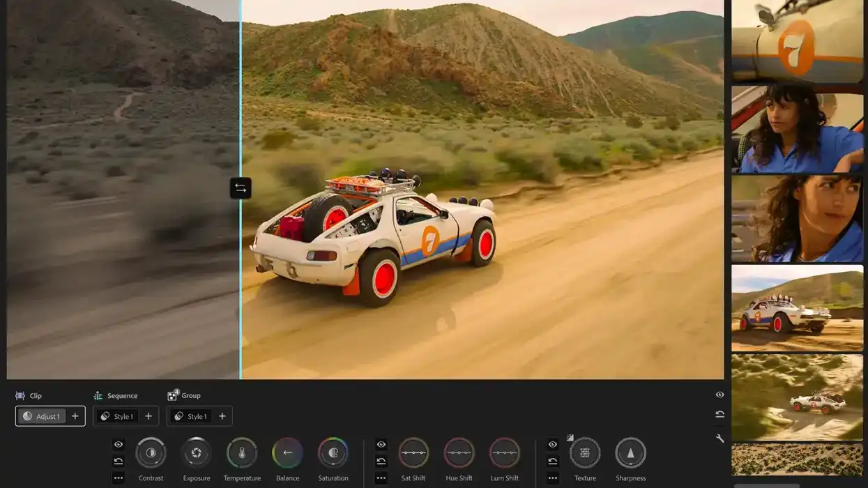This screenshot has width=868, height=488.
Task: Add a new style under Sequence
Action: [149, 416]
